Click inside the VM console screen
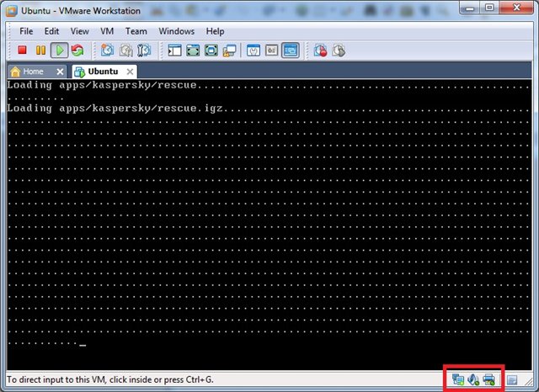 (269, 225)
